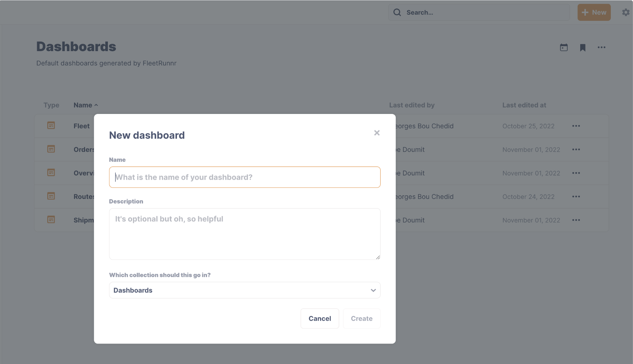Open the search input field at top
This screenshot has height=364, width=633.
coord(479,12)
